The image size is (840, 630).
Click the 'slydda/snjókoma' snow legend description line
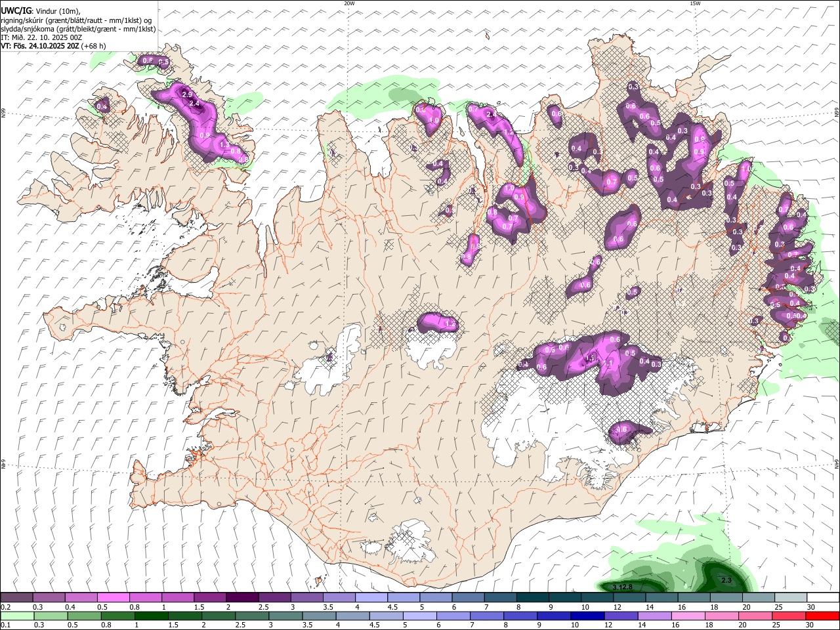point(78,29)
